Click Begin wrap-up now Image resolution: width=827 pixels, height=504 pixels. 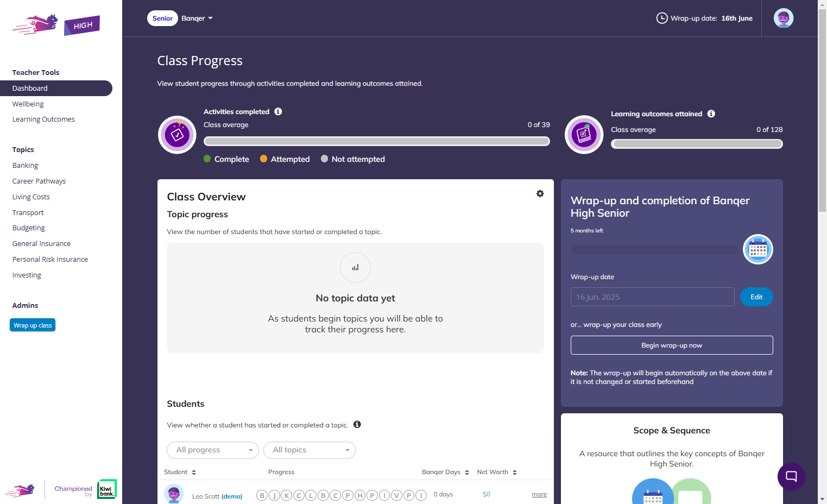(672, 345)
